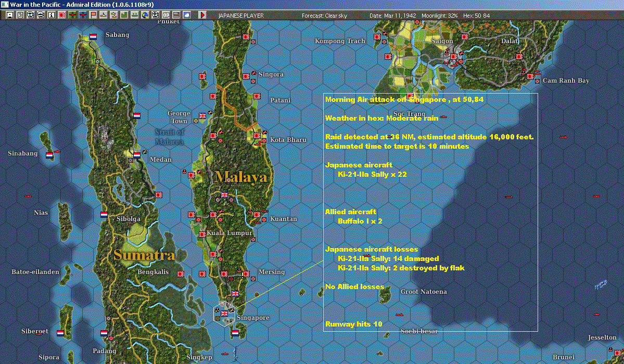Open the ship list icon beside air groups
The width and height of the screenshot is (624, 364).
pos(41,15)
